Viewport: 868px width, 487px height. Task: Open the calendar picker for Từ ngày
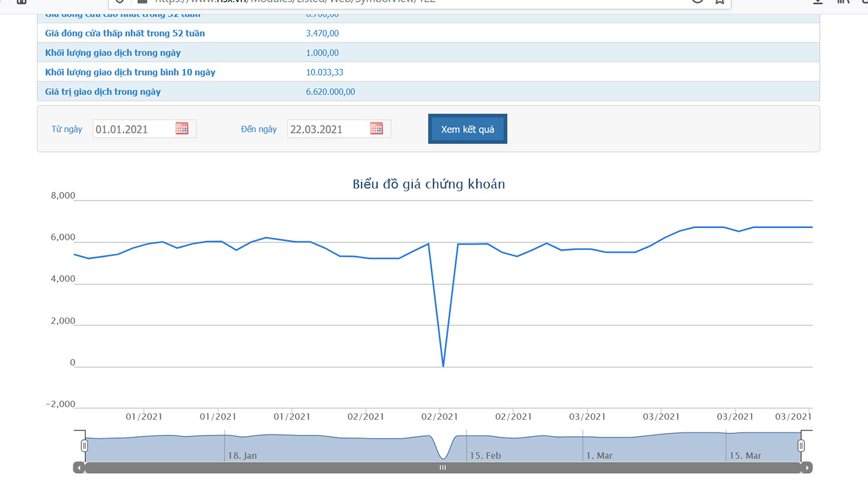click(x=182, y=128)
